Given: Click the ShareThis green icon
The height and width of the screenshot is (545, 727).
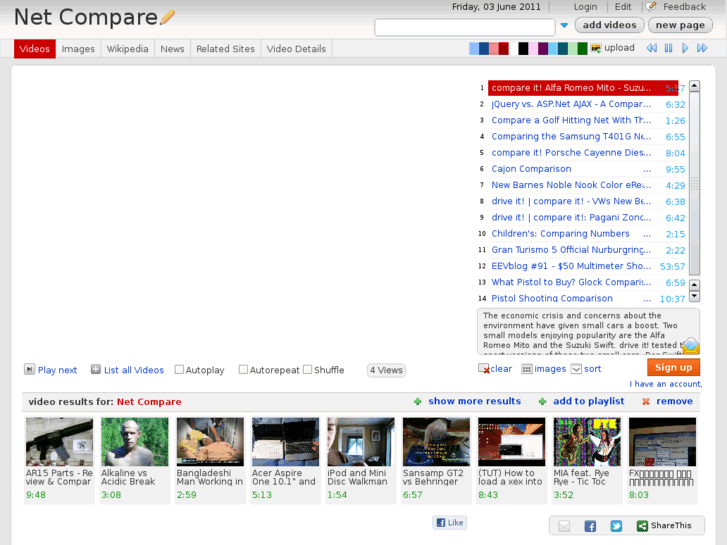Looking at the screenshot, I should (642, 526).
